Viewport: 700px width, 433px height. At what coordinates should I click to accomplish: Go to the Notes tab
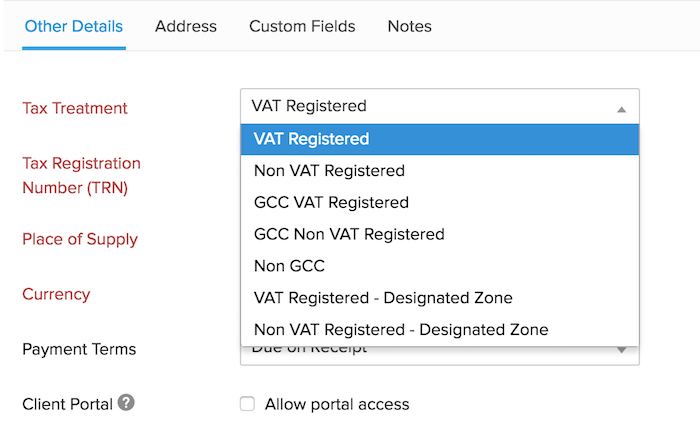point(409,26)
